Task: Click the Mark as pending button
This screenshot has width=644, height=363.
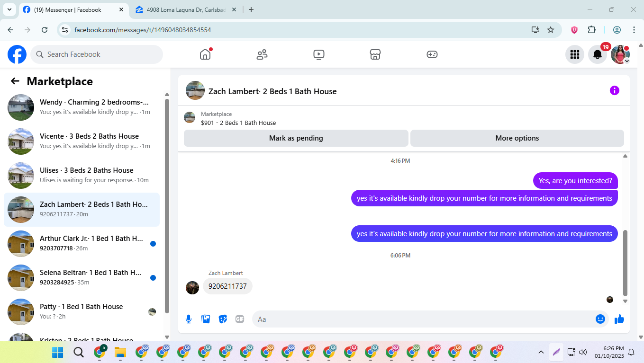Action: click(x=296, y=138)
